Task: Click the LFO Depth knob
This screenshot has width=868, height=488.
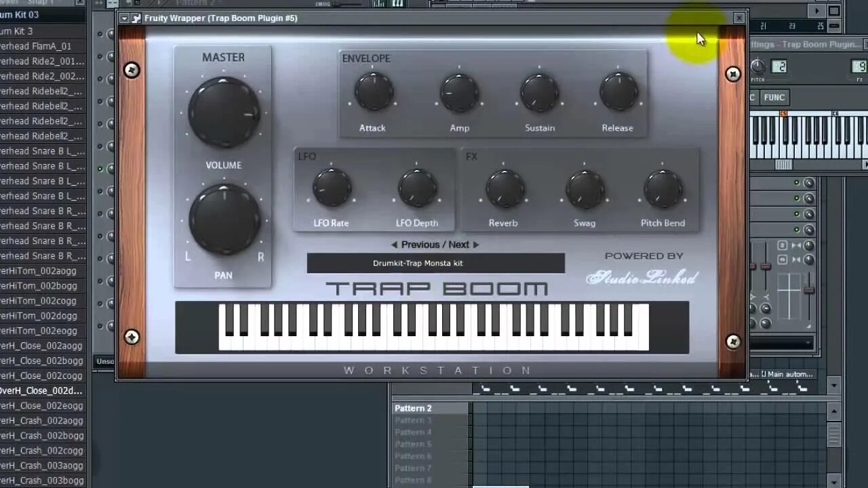Action: 417,188
